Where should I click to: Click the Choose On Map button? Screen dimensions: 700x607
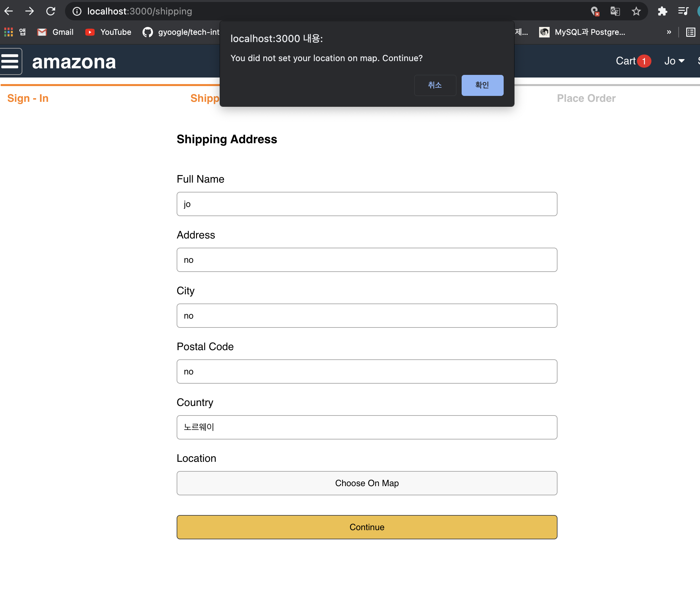[x=366, y=483]
